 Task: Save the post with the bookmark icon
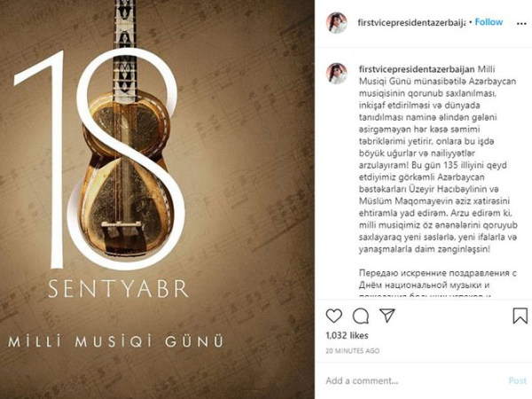tap(520, 316)
